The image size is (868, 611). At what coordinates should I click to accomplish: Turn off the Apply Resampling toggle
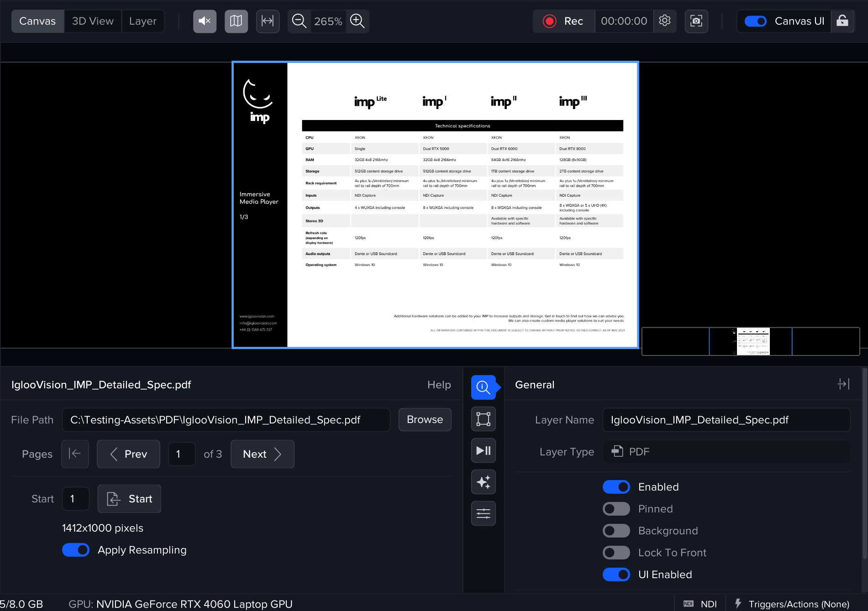pos(76,550)
